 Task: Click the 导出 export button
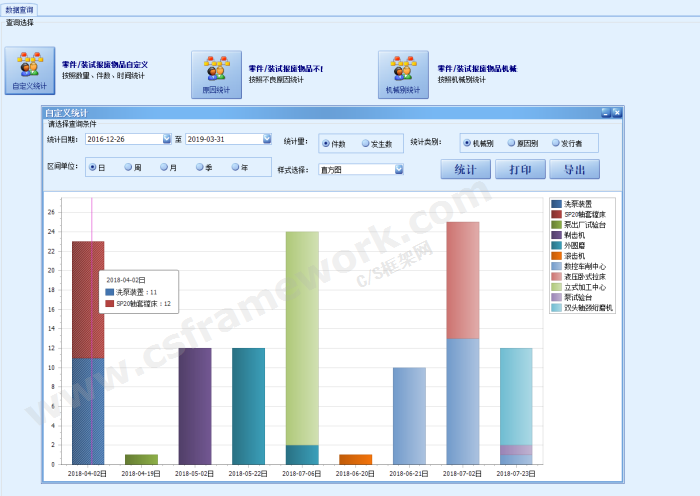coord(574,169)
